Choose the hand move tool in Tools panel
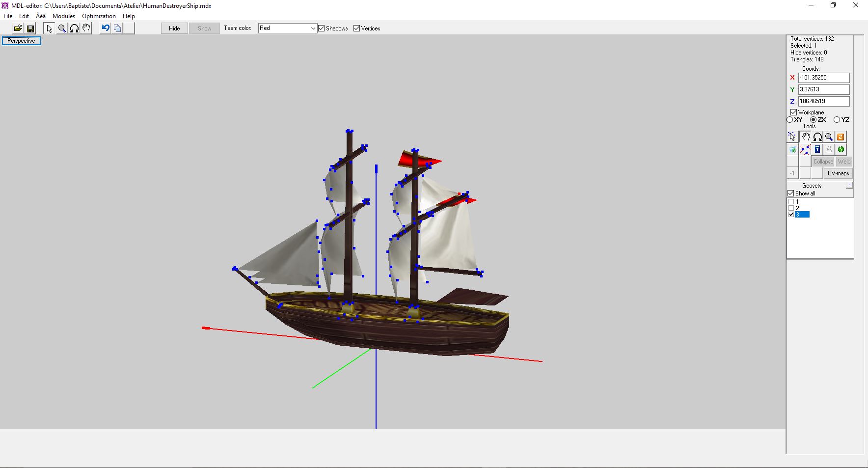 (x=806, y=137)
